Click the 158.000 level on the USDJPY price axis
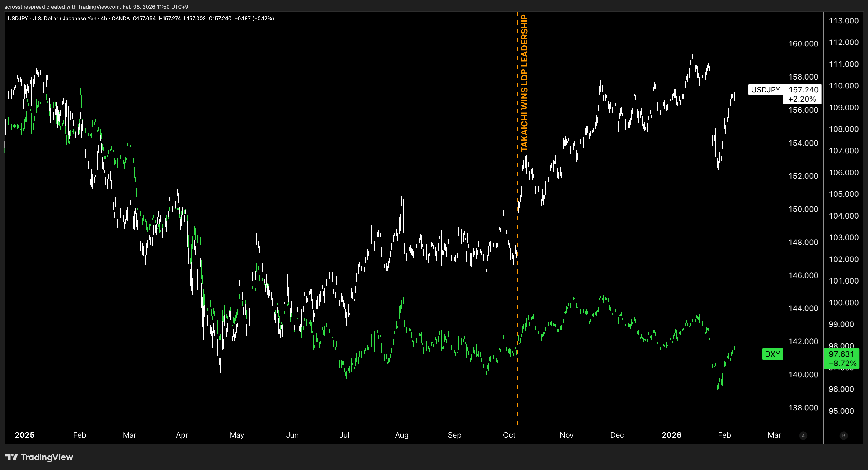Image resolution: width=868 pixels, height=470 pixels. tap(803, 77)
